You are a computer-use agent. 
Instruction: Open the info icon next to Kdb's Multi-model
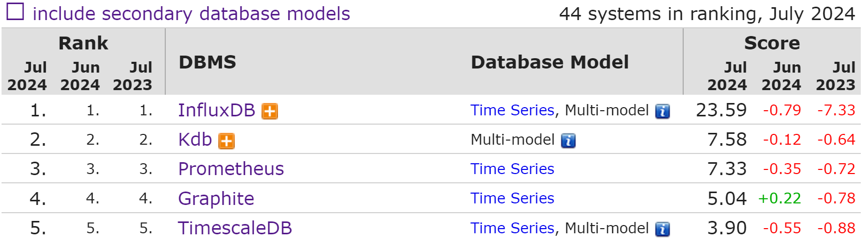[568, 141]
